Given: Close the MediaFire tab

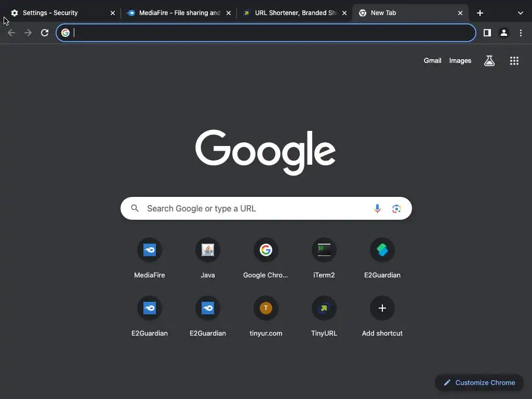Looking at the screenshot, I should pyautogui.click(x=229, y=13).
